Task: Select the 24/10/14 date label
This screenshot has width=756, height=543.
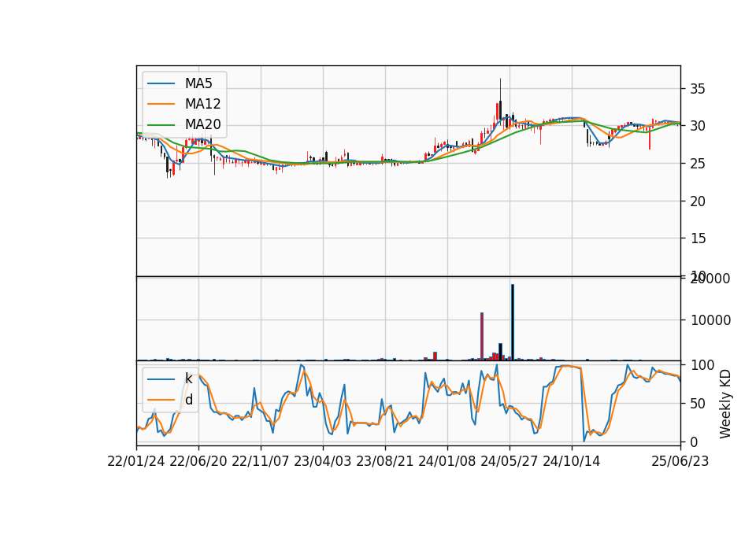Action: click(x=572, y=462)
